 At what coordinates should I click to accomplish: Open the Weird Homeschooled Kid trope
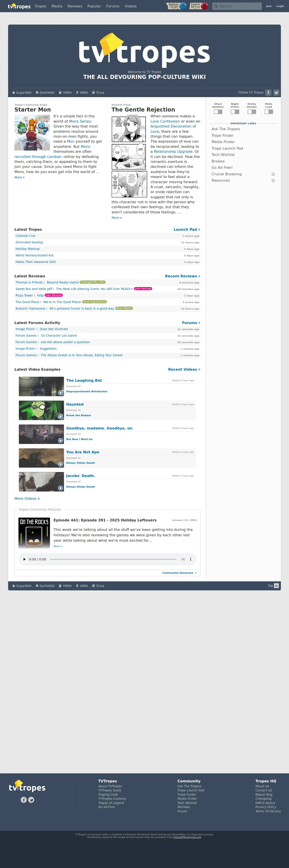coord(34,255)
